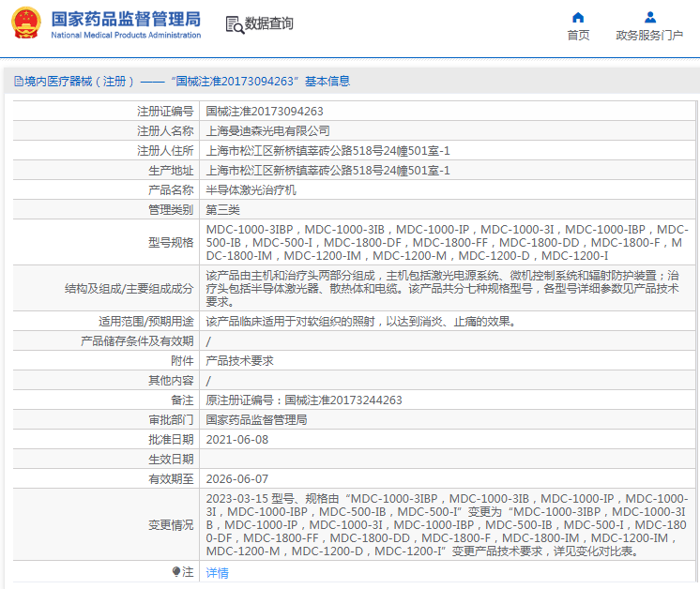Click the 审批部门 row label
The height and width of the screenshot is (589, 700).
pos(171,420)
